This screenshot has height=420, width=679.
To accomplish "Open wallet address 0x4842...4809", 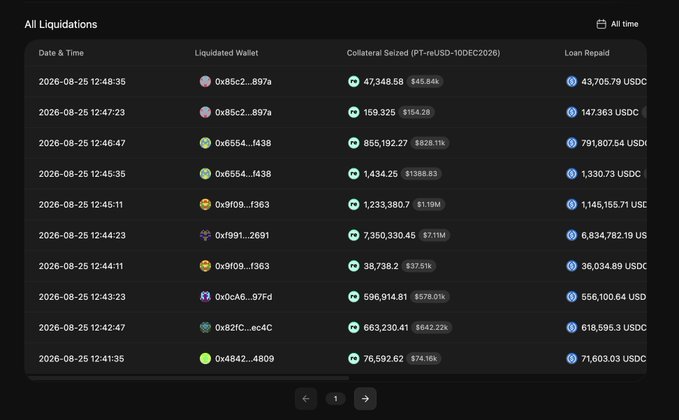I will [244, 359].
